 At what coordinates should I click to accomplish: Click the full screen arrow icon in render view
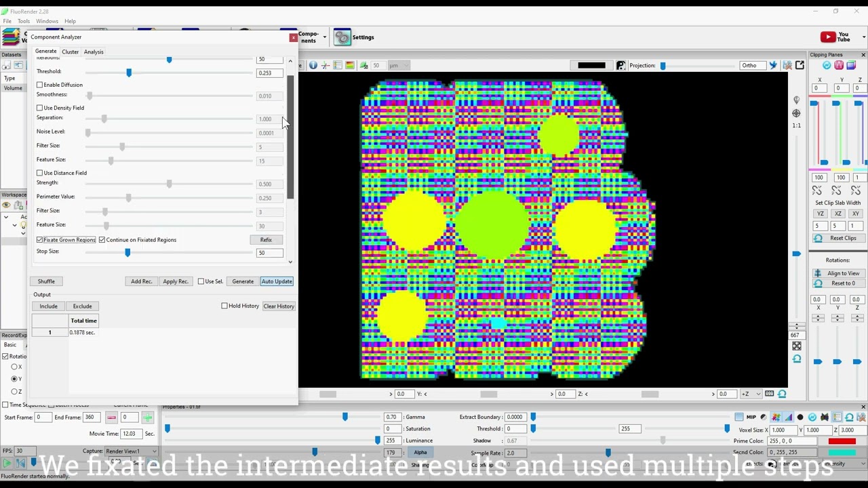click(x=800, y=65)
